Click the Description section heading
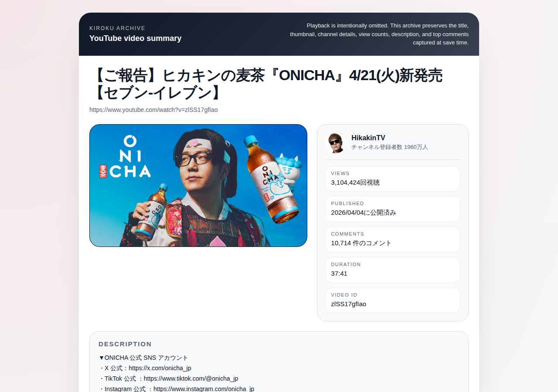The image size is (558, 392). 125,344
